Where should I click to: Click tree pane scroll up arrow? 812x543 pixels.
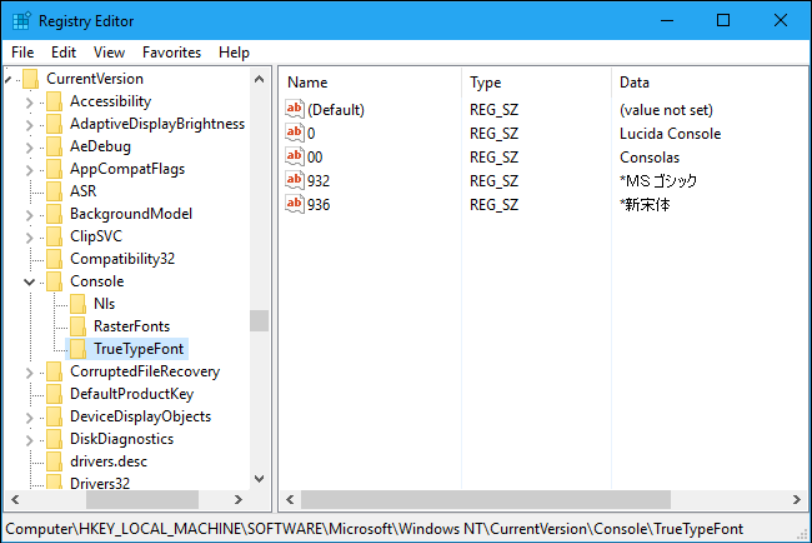click(259, 79)
